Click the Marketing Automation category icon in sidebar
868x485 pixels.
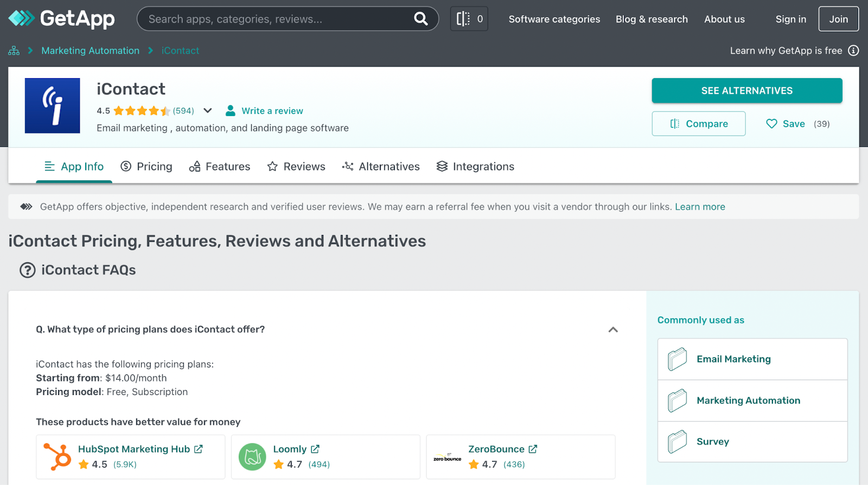pyautogui.click(x=677, y=400)
